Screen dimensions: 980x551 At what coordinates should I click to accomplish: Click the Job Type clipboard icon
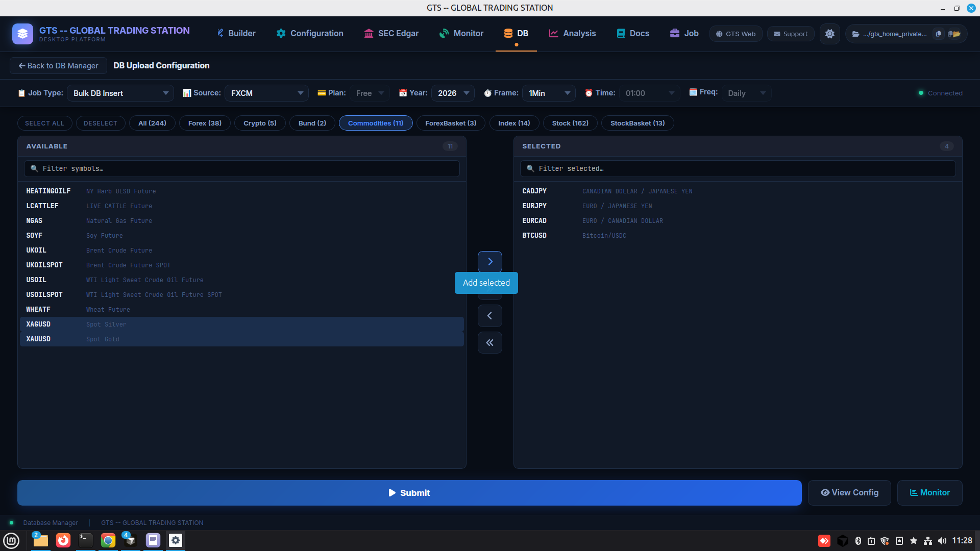click(x=21, y=93)
